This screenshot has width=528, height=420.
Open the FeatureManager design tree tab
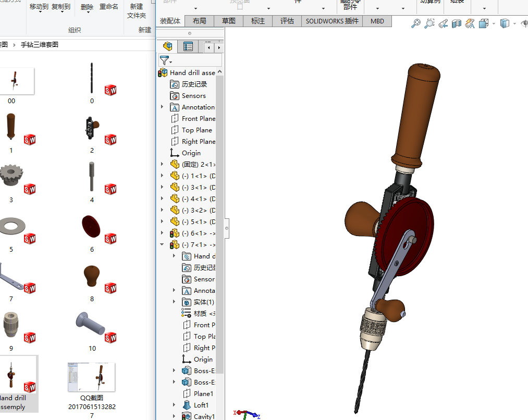click(x=167, y=47)
